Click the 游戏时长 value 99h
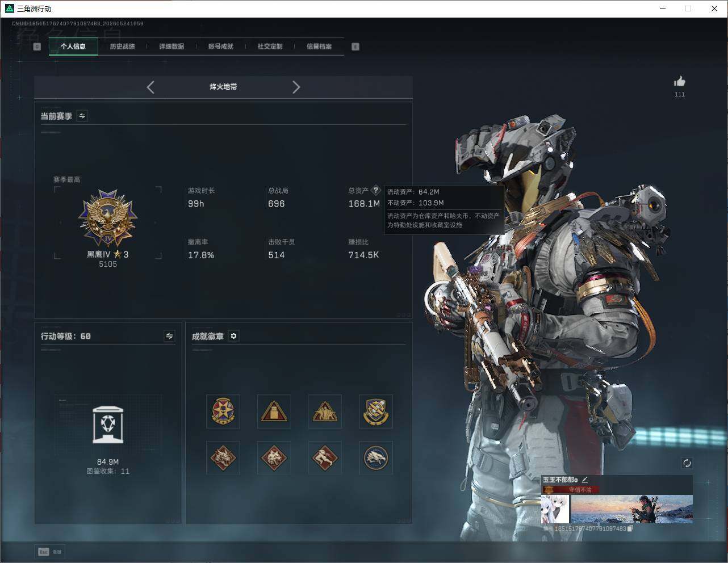Screen dimensions: 728x563 point(196,204)
